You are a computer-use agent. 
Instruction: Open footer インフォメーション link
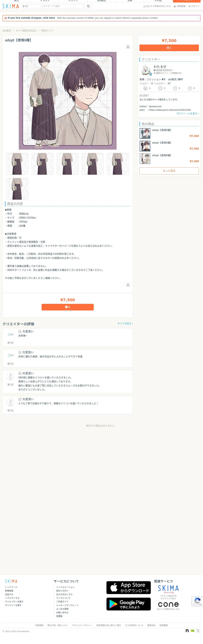click(65, 587)
